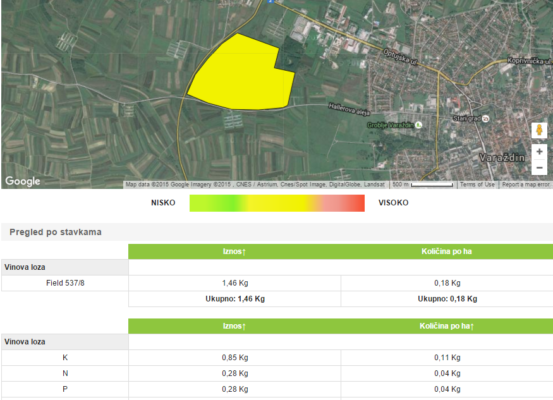553x400 pixels.
Task: Click the Google logo on map
Action: pos(23,181)
